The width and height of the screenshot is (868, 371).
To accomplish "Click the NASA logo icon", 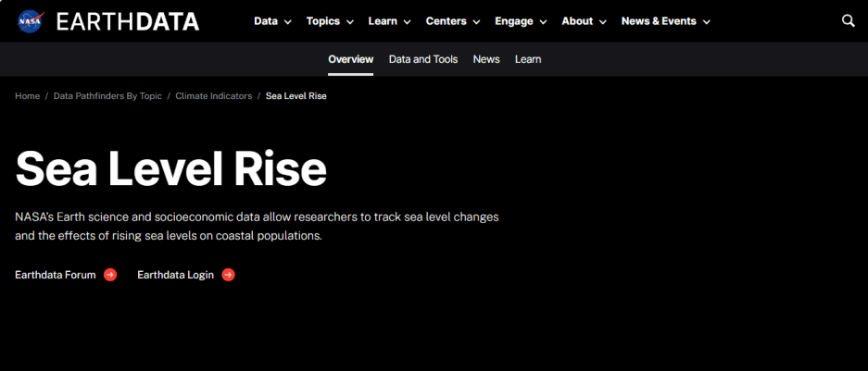I will click(x=30, y=21).
